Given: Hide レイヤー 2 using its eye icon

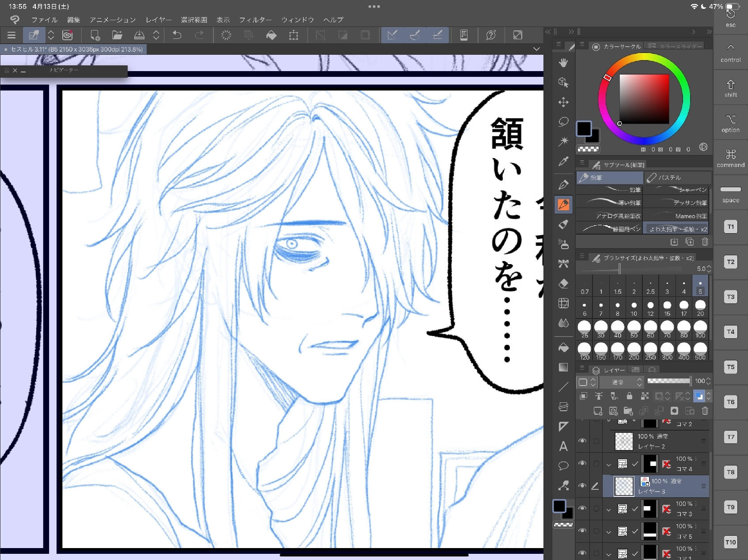Looking at the screenshot, I should pos(582,441).
